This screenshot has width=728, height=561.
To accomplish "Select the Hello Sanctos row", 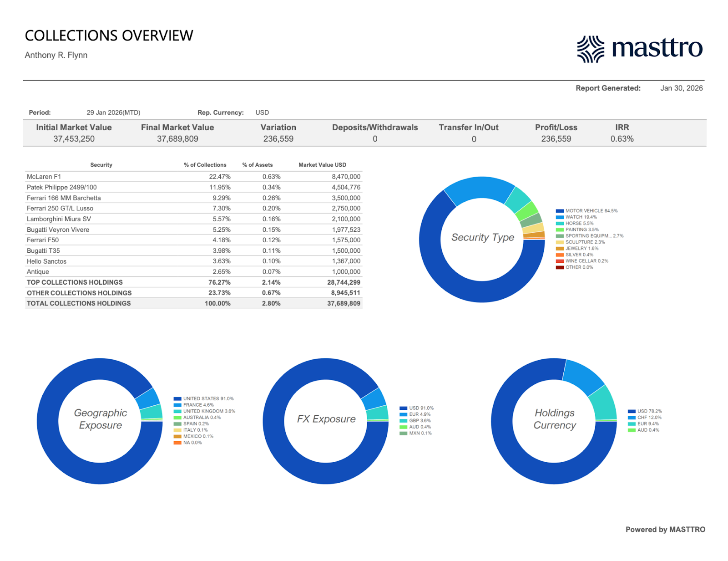I will click(193, 261).
